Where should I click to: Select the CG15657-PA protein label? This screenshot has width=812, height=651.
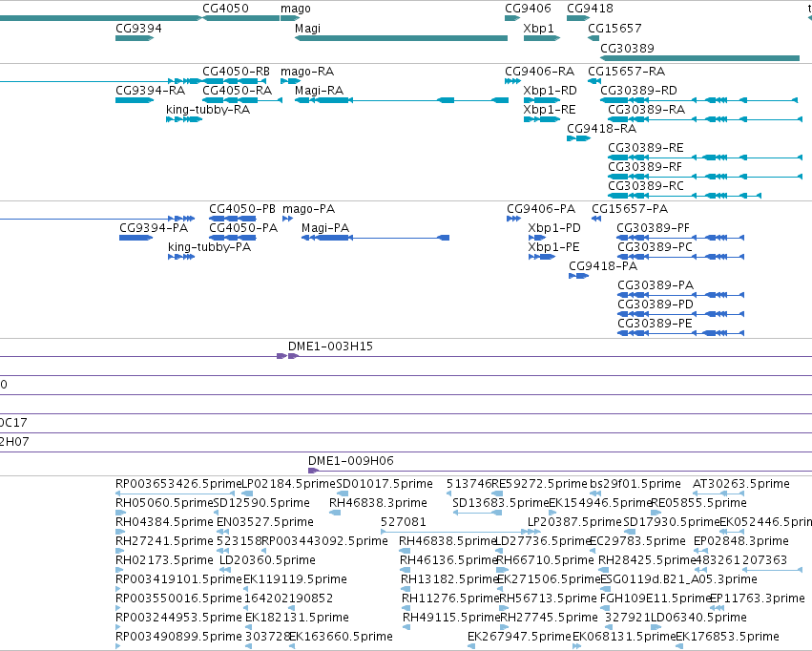click(x=630, y=209)
